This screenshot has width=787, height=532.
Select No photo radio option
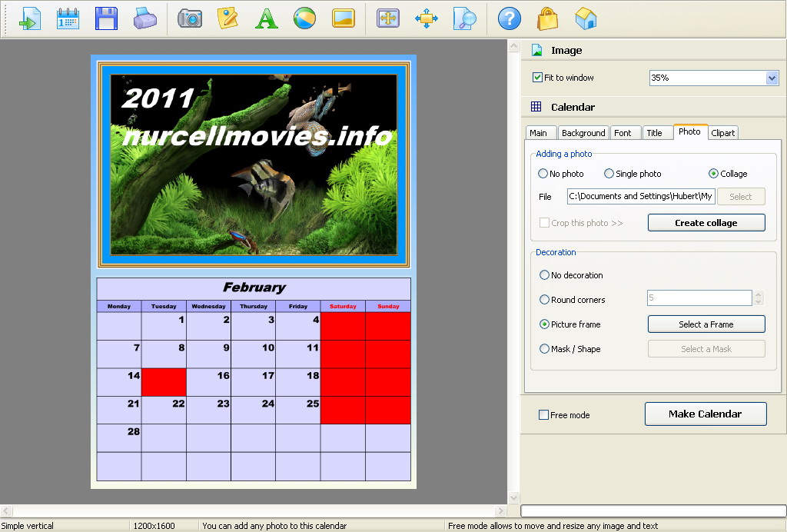[543, 174]
